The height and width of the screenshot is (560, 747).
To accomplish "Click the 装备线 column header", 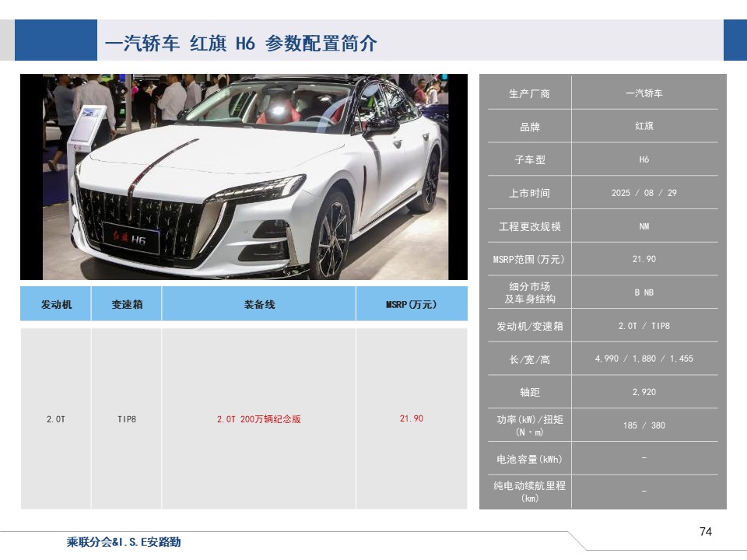I will [x=259, y=304].
